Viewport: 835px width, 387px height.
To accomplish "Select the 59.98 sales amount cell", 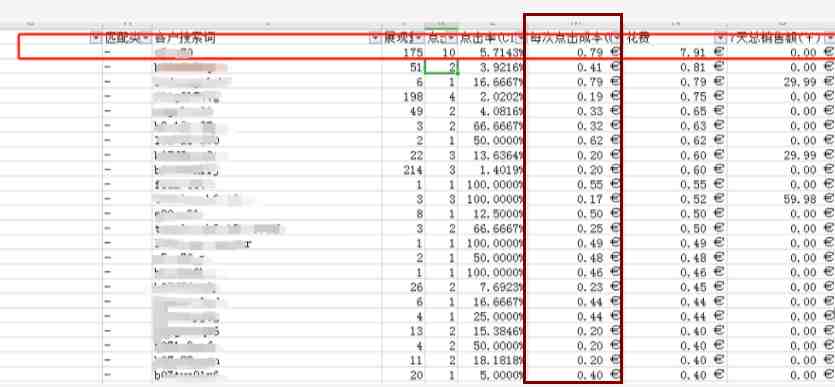I will 781,199.
